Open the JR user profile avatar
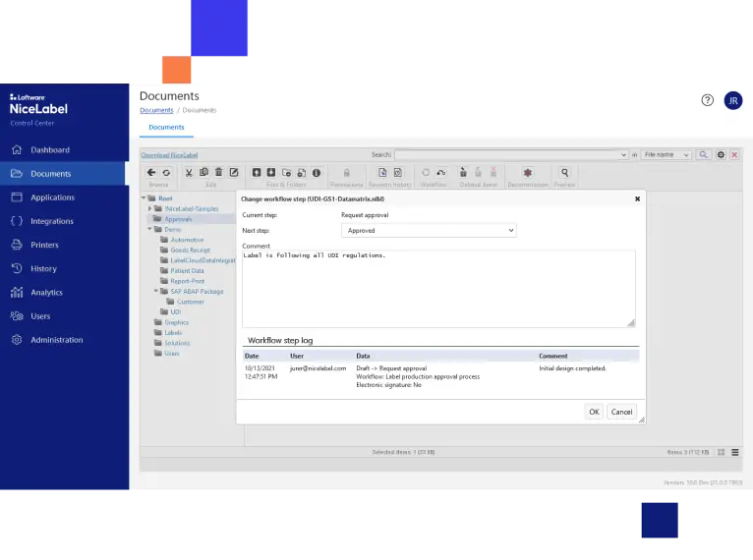 733,100
